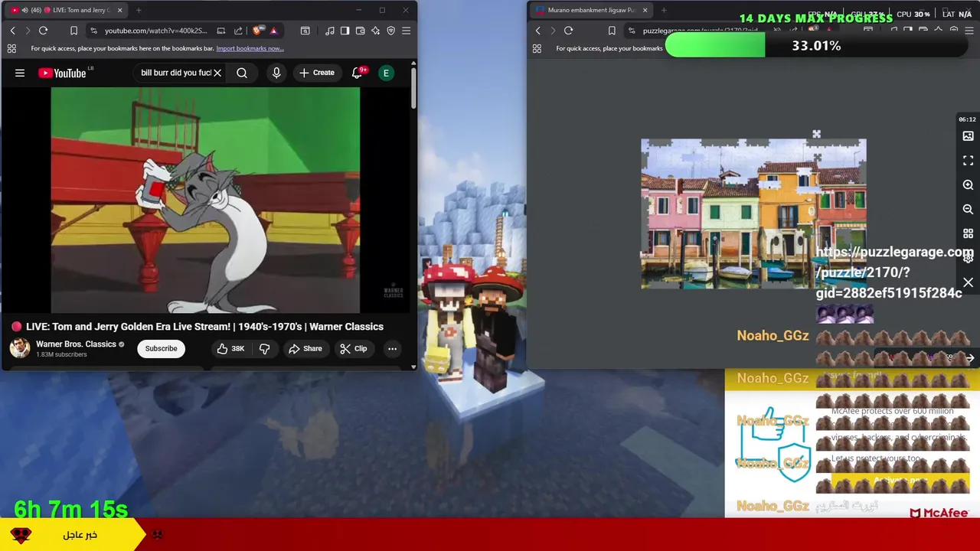Select the LIVE: Tom and Jerry browser tab
Image resolution: width=980 pixels, height=551 pixels.
coord(64,10)
